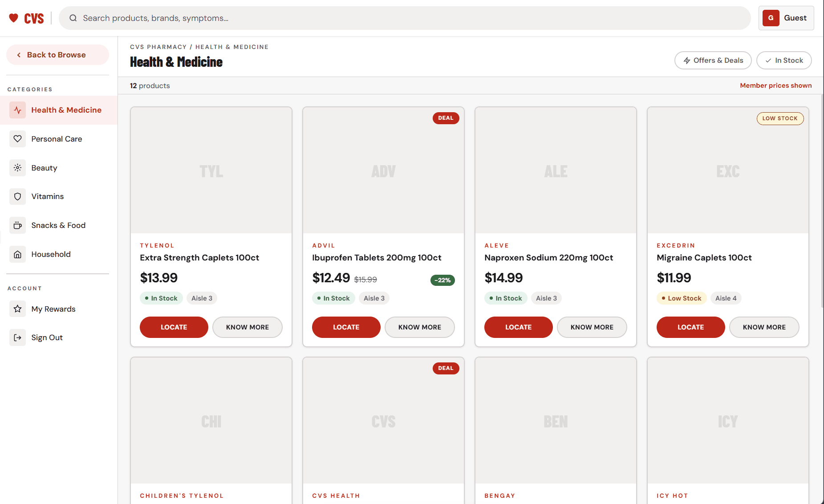Screen dimensions: 824x504
Task: Go back to Browse
Action: 57,55
